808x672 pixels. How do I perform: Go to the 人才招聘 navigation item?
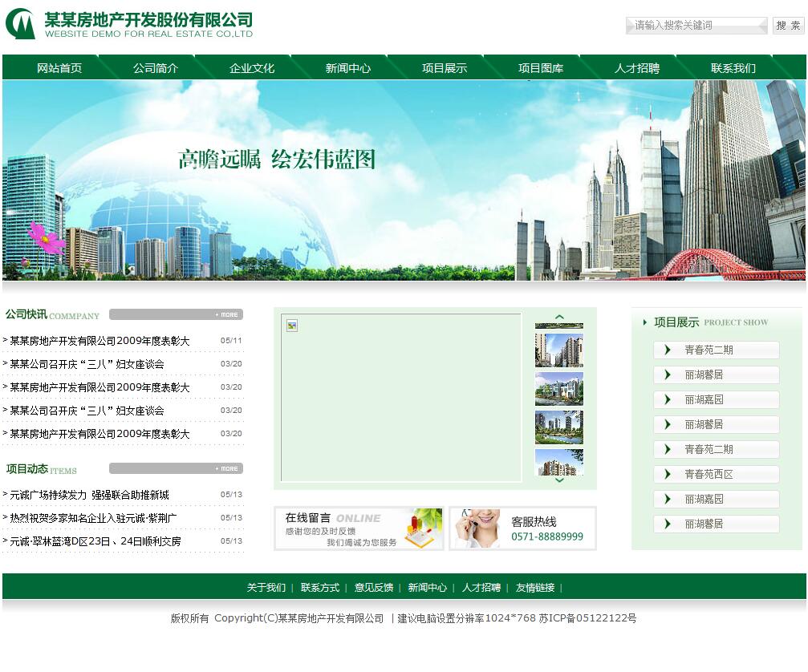coord(637,68)
